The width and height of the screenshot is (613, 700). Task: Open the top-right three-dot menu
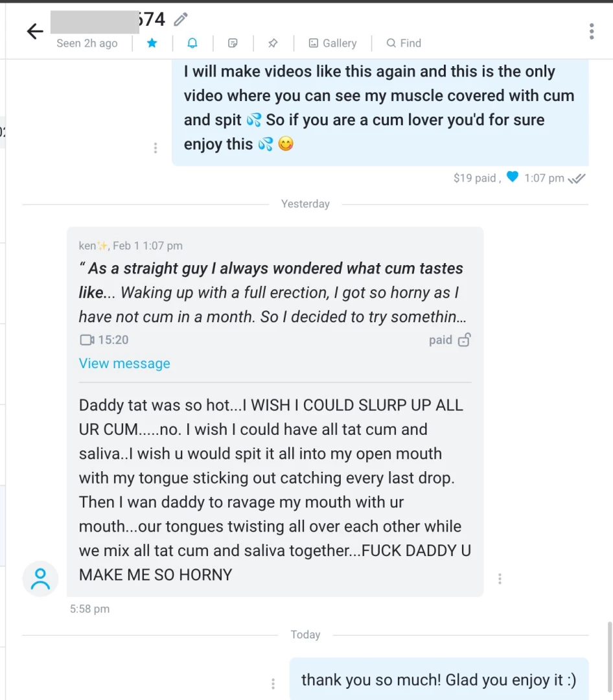591,30
